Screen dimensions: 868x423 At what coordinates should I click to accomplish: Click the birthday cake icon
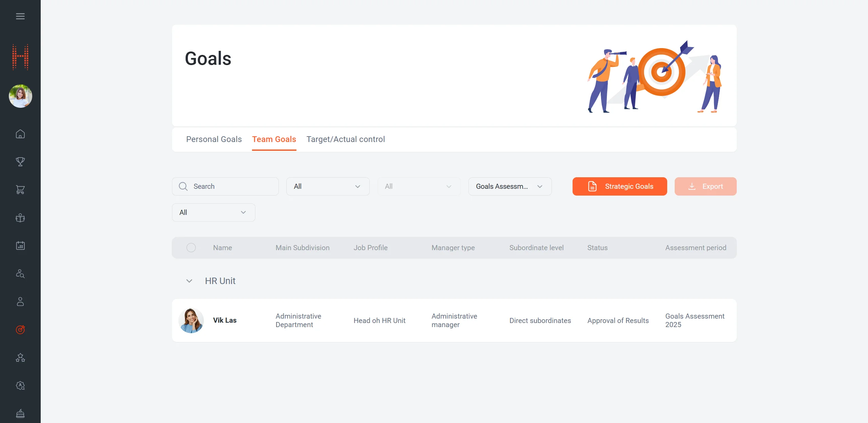click(20, 414)
